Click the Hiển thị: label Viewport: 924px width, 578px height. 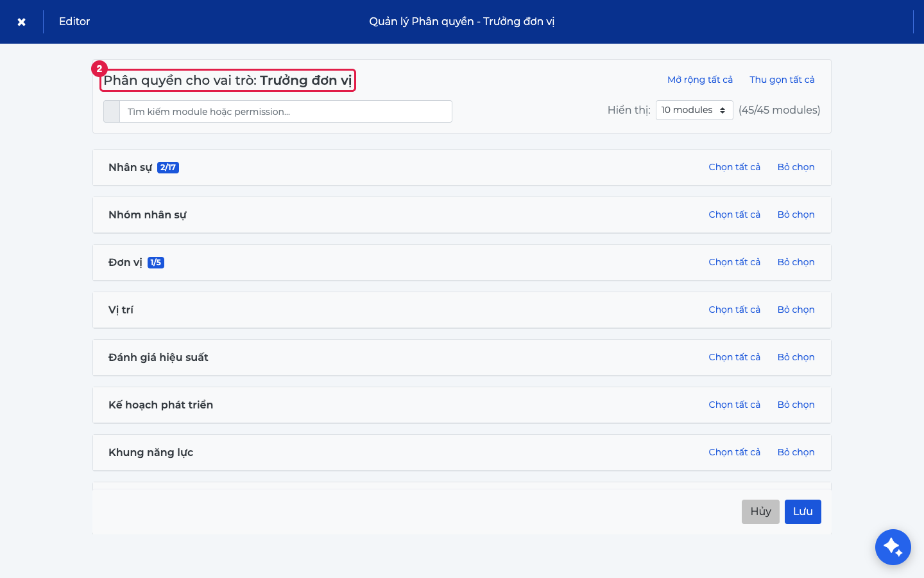point(629,110)
